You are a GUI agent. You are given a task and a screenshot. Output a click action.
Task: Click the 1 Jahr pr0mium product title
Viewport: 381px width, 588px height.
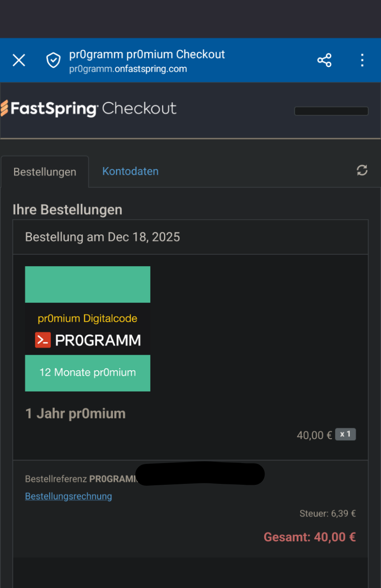[75, 413]
